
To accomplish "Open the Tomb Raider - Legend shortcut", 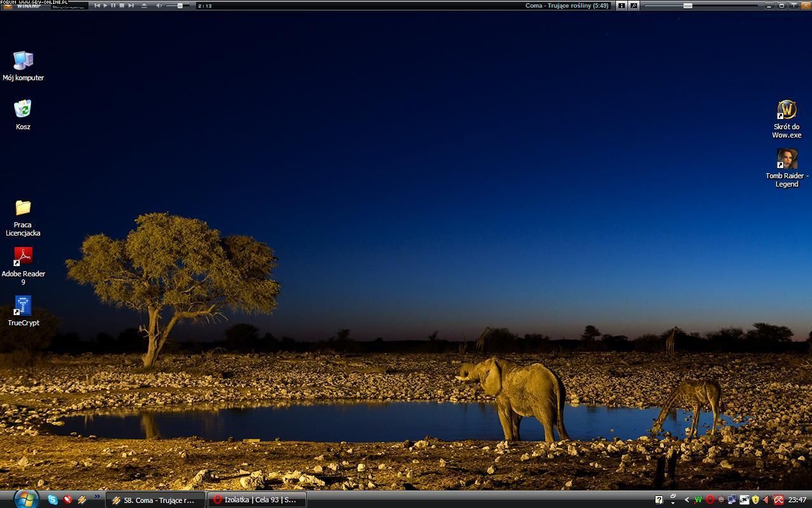I will point(787,159).
